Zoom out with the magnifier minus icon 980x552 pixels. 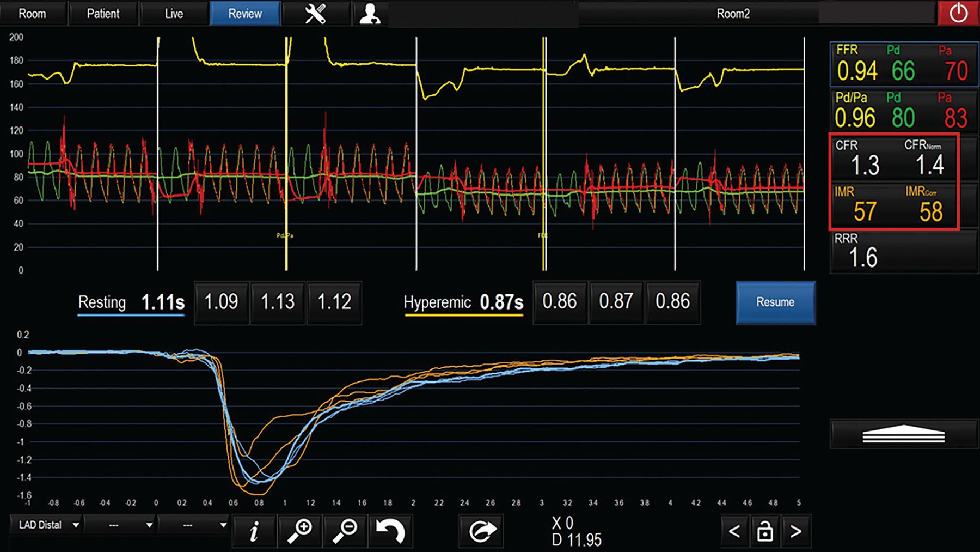345,531
